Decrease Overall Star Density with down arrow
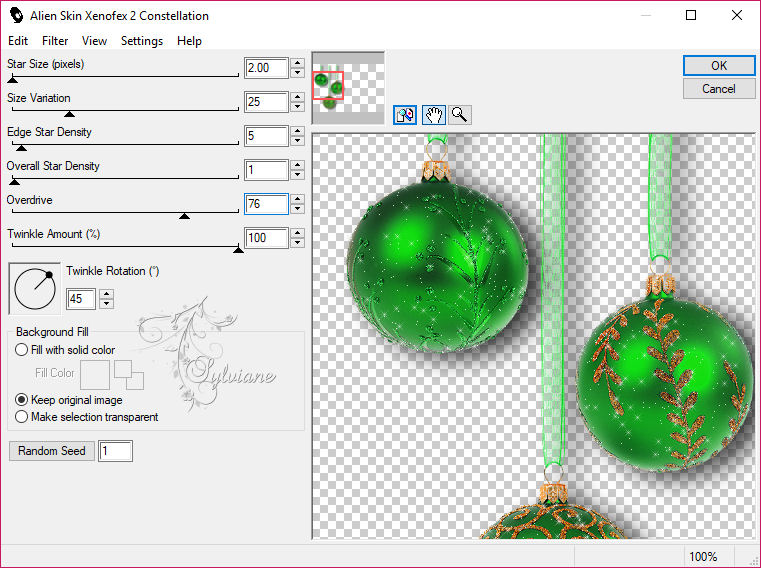 pyautogui.click(x=298, y=175)
